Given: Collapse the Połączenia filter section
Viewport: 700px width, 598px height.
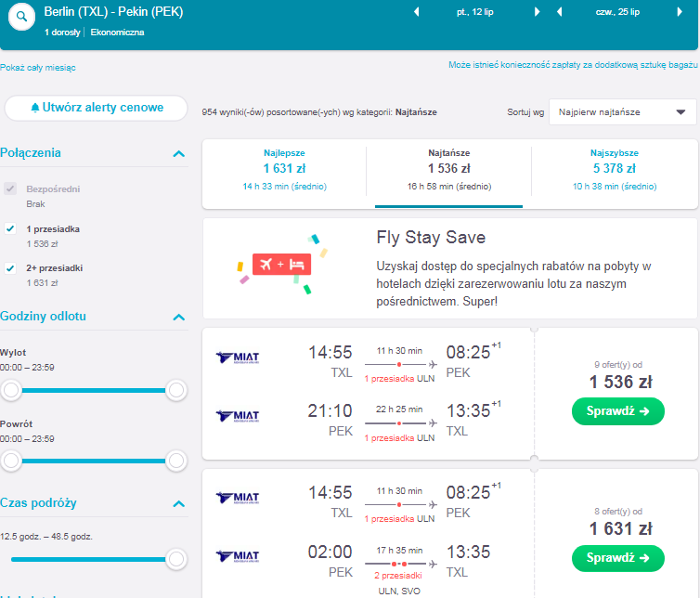Looking at the screenshot, I should click(x=178, y=154).
